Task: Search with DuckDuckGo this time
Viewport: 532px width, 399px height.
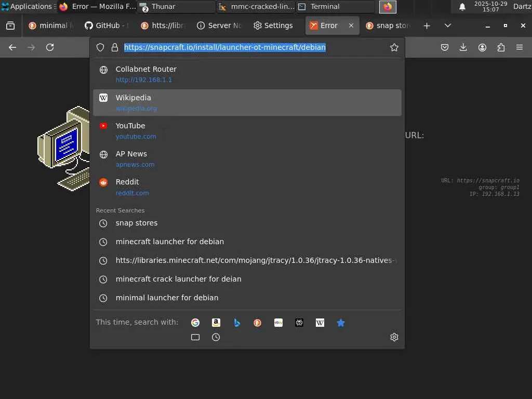Action: pyautogui.click(x=258, y=323)
